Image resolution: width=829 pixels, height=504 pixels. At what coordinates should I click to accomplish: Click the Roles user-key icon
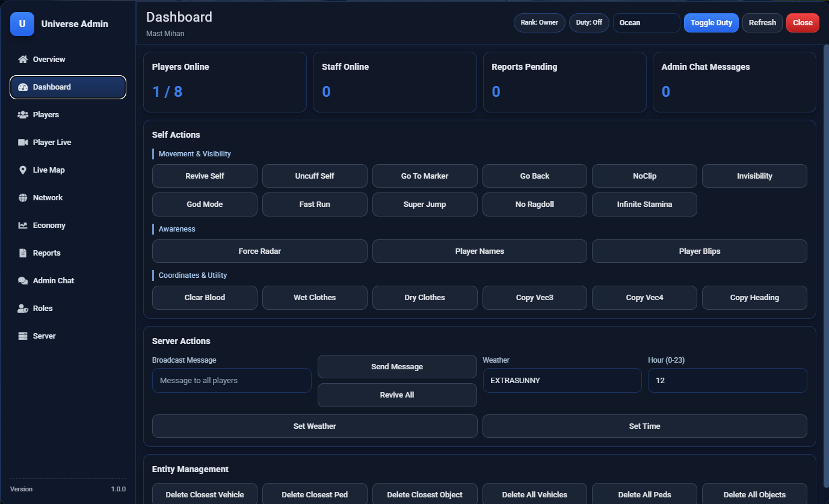coord(23,309)
